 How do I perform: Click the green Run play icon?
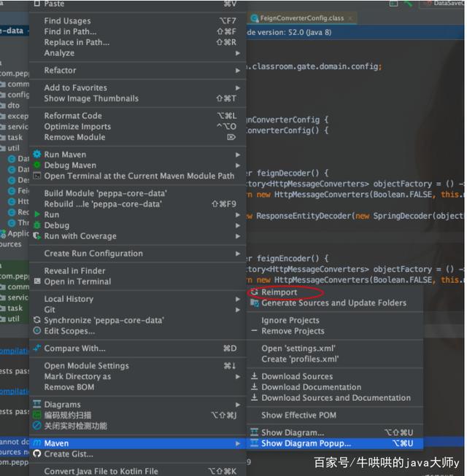[x=36, y=214]
